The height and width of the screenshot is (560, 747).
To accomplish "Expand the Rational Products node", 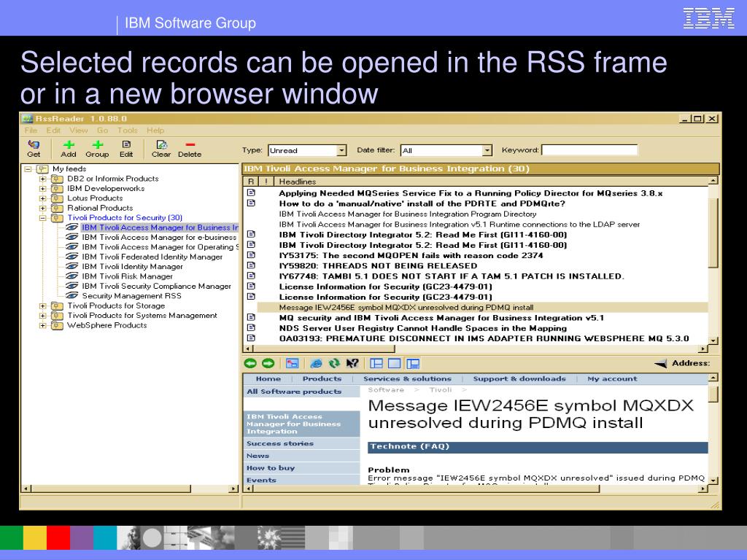I will click(x=43, y=208).
